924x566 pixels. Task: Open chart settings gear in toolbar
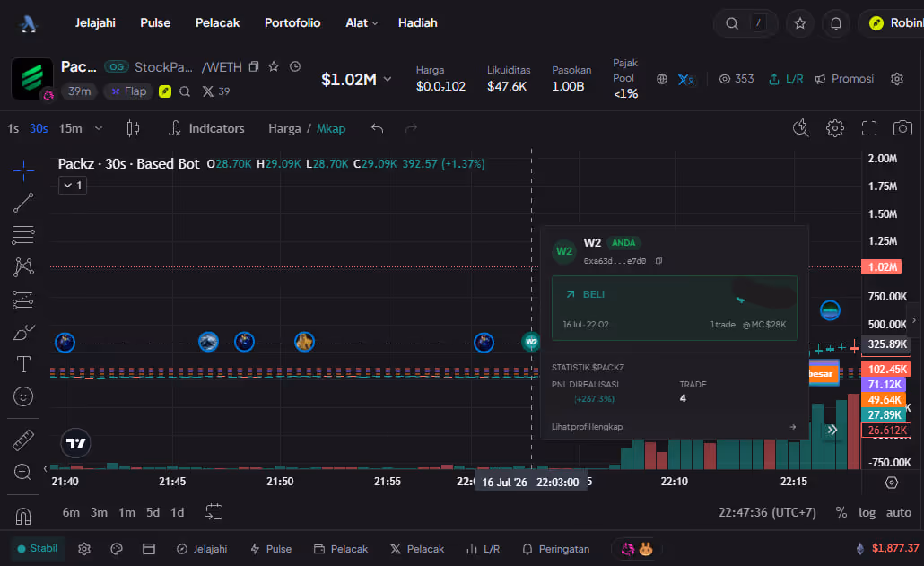click(x=835, y=128)
